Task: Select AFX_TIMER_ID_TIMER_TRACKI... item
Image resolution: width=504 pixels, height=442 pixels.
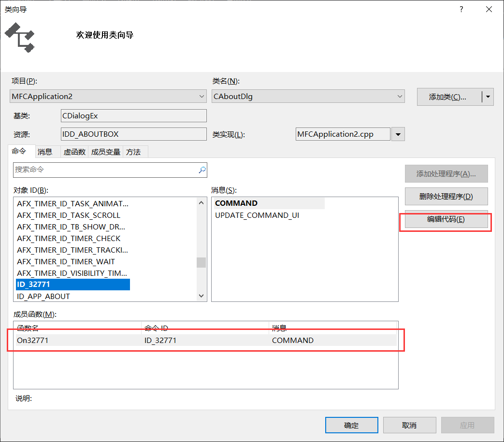Action: (x=72, y=250)
